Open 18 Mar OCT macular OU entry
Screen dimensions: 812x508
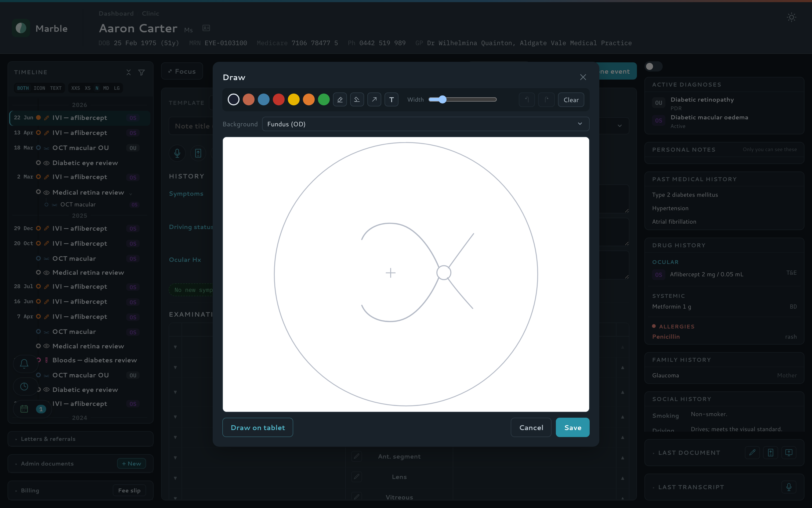click(80, 148)
